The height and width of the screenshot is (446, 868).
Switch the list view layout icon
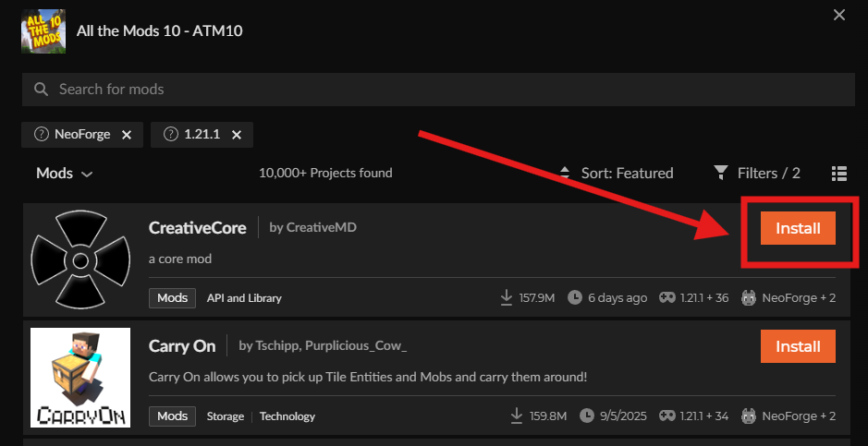[839, 173]
